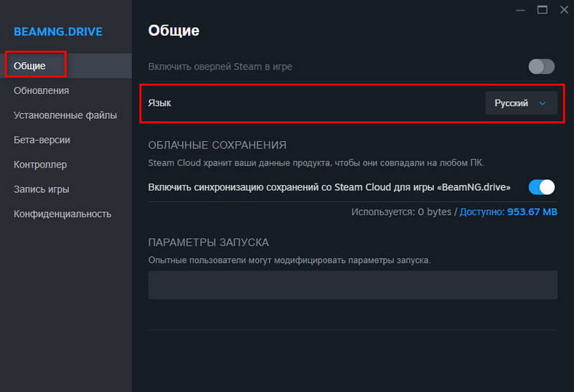Minimize the properties window
The height and width of the screenshot is (392, 574).
[x=520, y=10]
